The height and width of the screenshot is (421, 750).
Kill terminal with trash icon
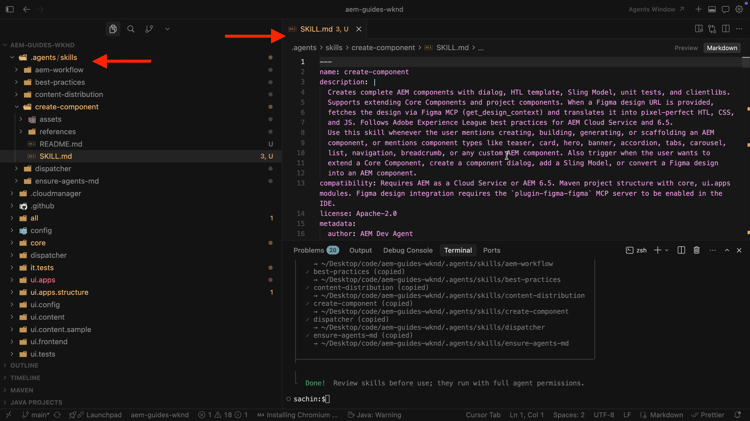(696, 250)
